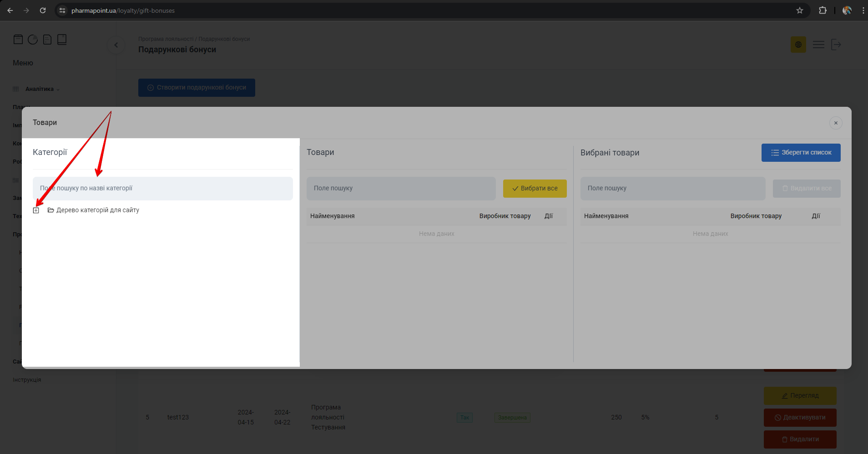This screenshot has height=454, width=868.
Task: Open the Інструкція link in the sidebar
Action: coord(27,380)
